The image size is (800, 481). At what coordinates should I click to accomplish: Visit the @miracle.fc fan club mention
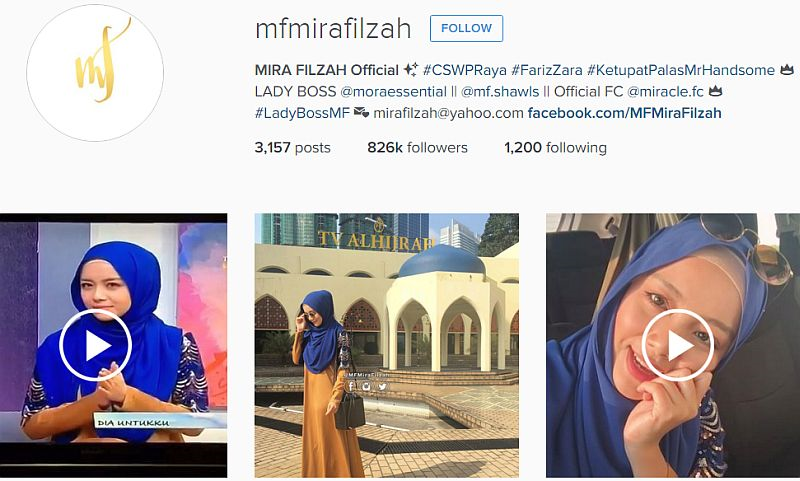click(x=665, y=92)
